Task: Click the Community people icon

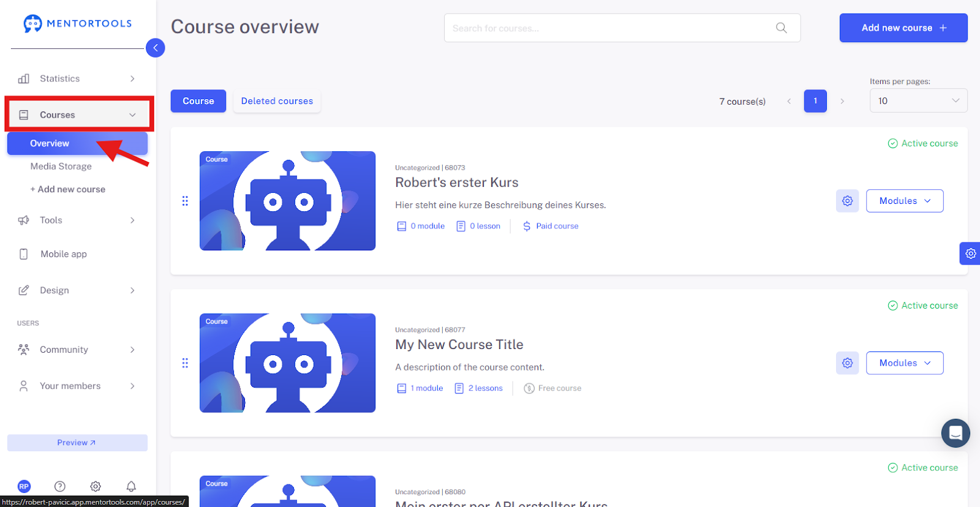Action: pos(24,350)
